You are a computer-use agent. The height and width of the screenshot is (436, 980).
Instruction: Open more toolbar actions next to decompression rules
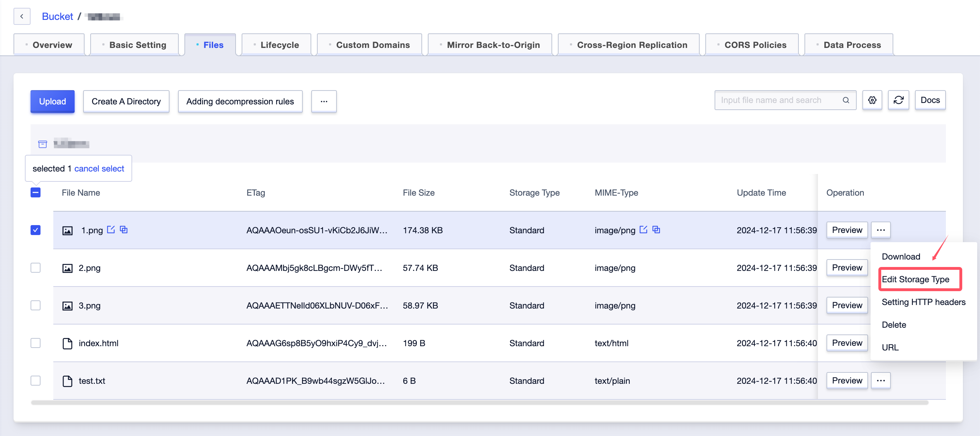[x=324, y=101]
